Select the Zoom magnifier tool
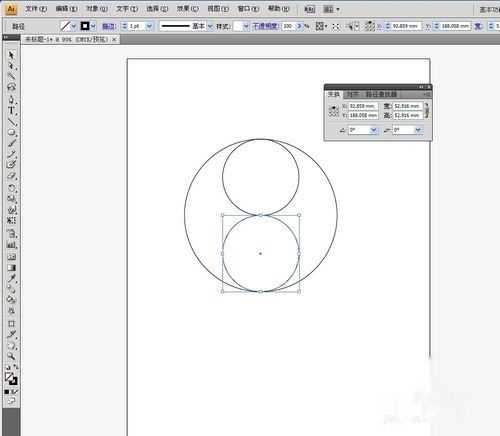 click(11, 356)
